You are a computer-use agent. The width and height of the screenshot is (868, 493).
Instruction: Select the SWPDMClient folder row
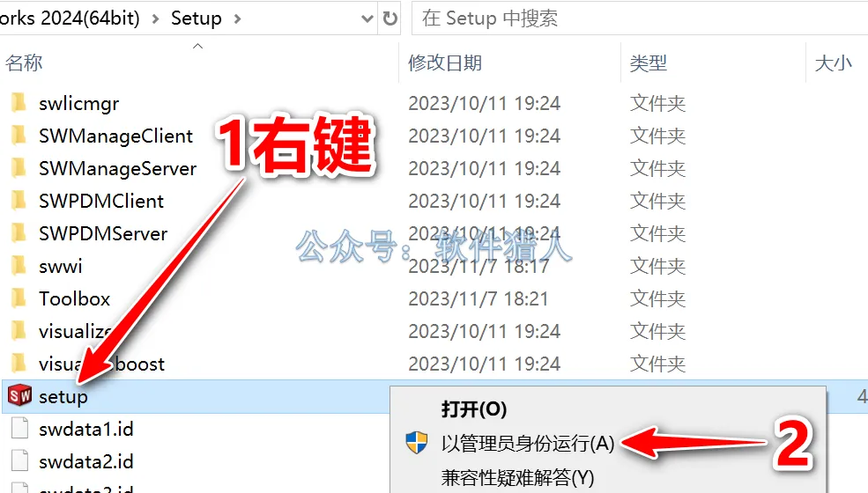[x=199, y=201]
